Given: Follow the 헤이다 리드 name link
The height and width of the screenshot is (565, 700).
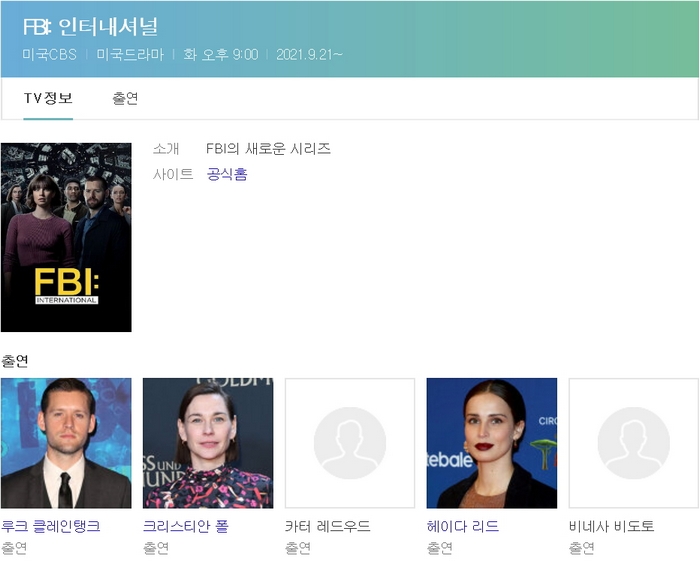Looking at the screenshot, I should [x=462, y=526].
